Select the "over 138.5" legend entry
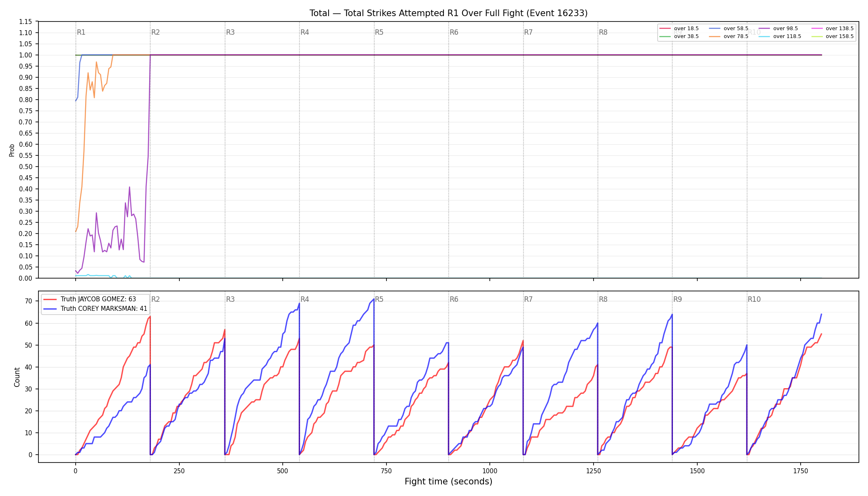This screenshot has width=868, height=496. pos(832,29)
